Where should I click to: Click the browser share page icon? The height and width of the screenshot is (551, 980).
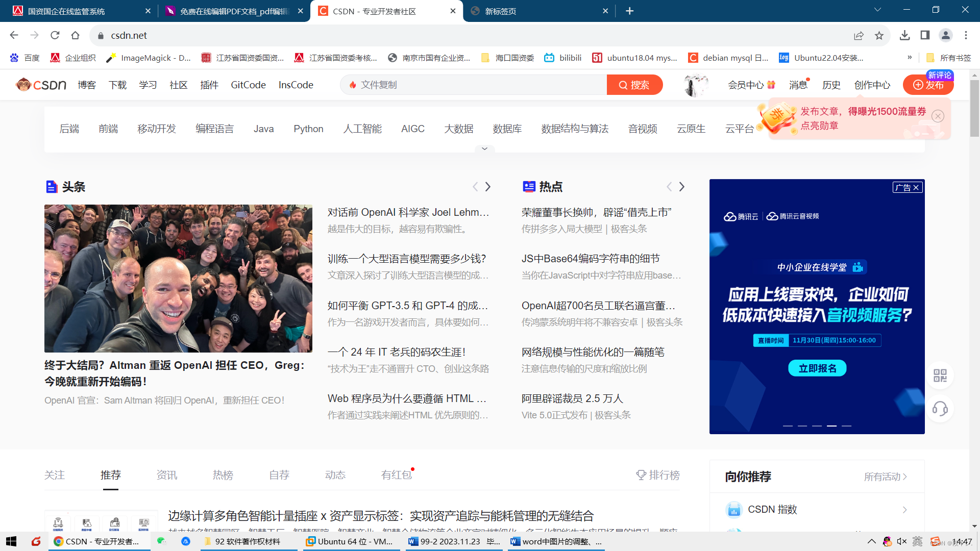pyautogui.click(x=859, y=35)
